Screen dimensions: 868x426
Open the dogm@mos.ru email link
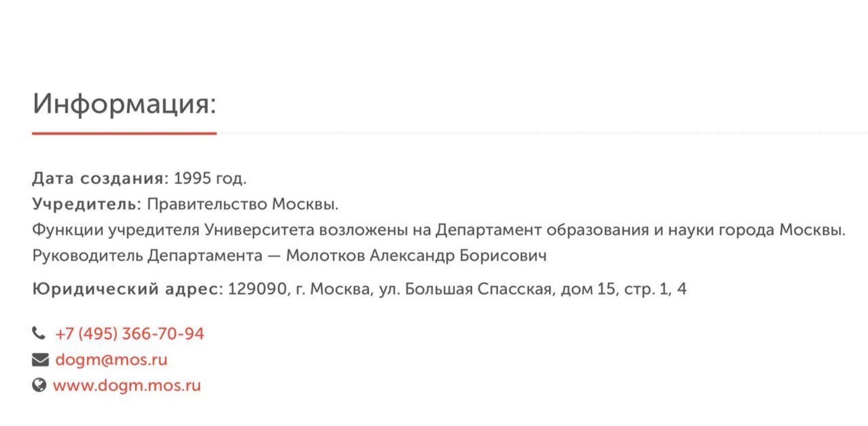pyautogui.click(x=111, y=359)
